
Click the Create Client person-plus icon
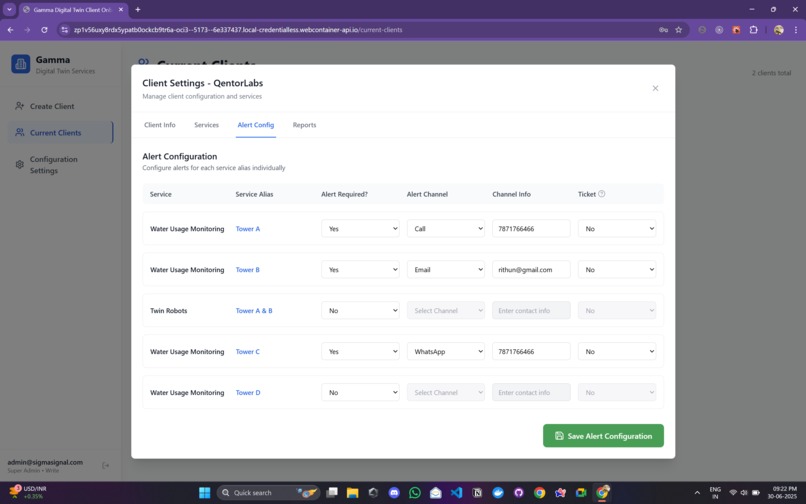20,106
